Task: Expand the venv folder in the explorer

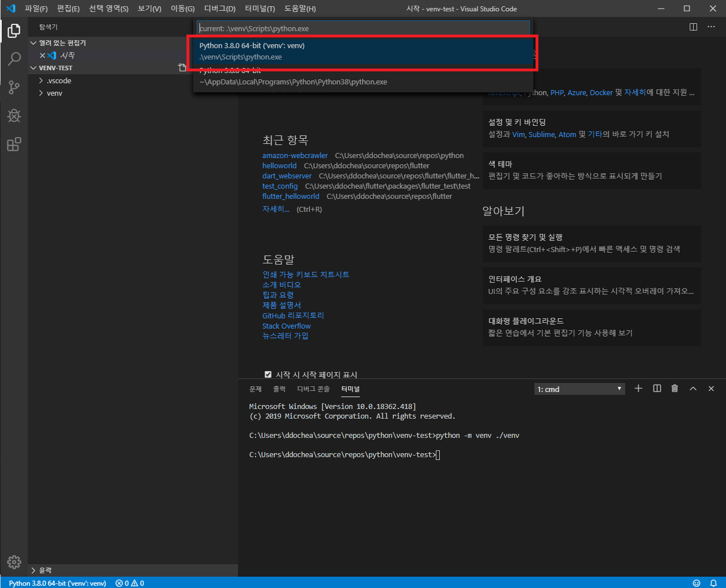Action: coord(54,93)
